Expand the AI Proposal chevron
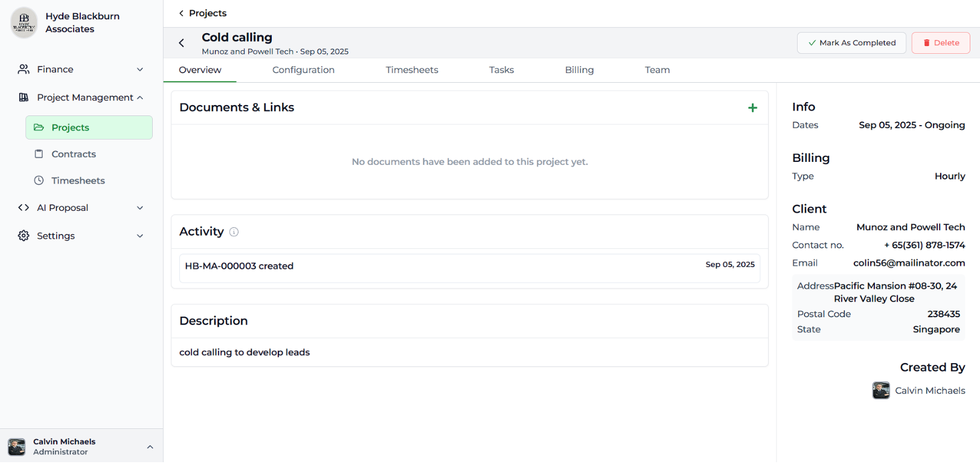The width and height of the screenshot is (980, 464). (x=140, y=208)
